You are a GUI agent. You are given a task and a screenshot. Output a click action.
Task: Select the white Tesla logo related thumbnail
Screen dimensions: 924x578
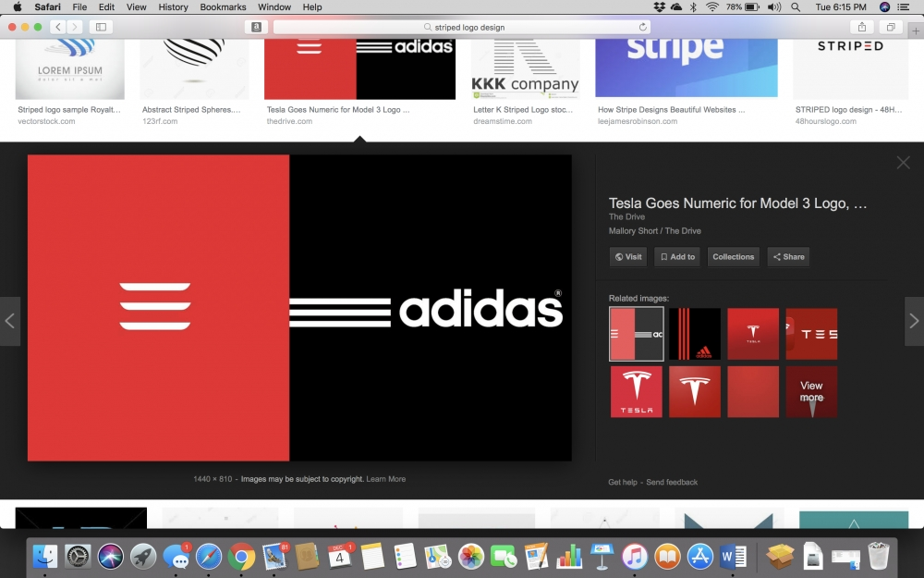coord(636,391)
